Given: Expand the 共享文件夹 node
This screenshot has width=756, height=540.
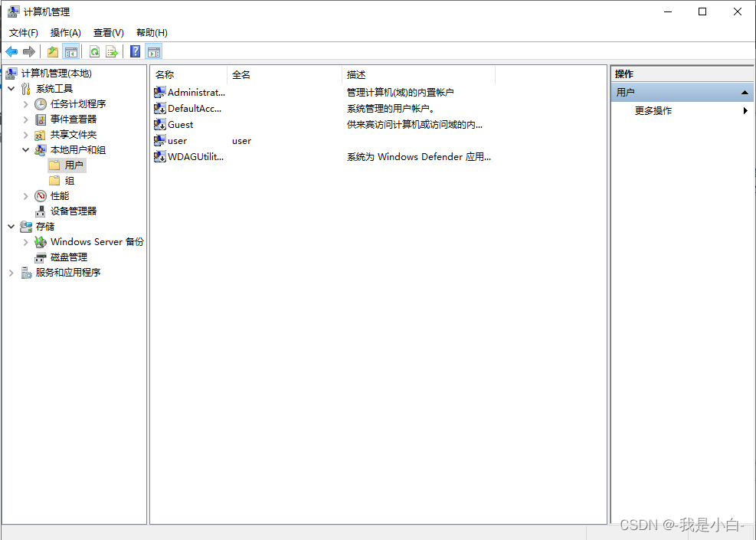Looking at the screenshot, I should tap(25, 135).
